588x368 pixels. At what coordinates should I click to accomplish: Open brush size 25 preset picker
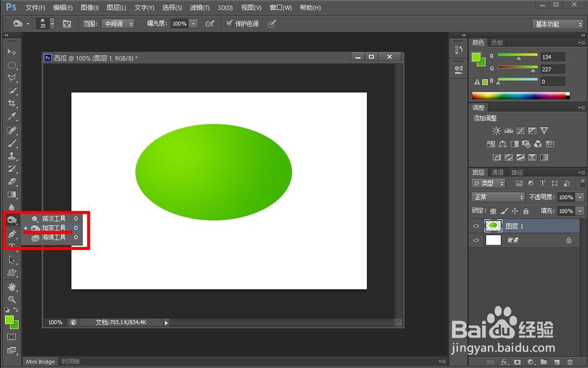[52, 24]
